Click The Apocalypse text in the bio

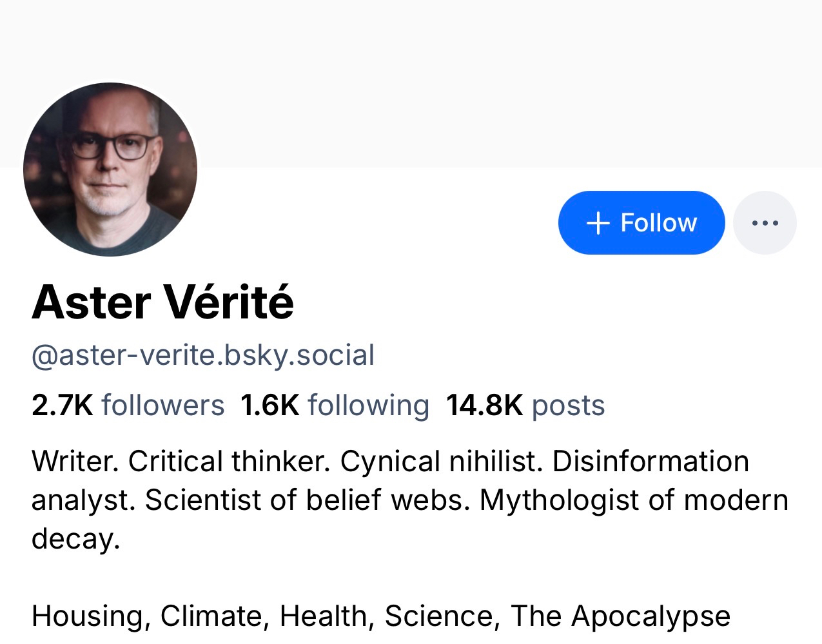(620, 616)
